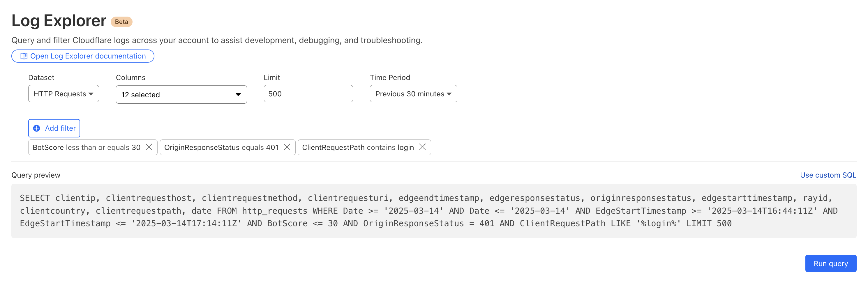Click the Log Explorer page heading
Viewport: 868px width, 283px height.
click(x=59, y=21)
